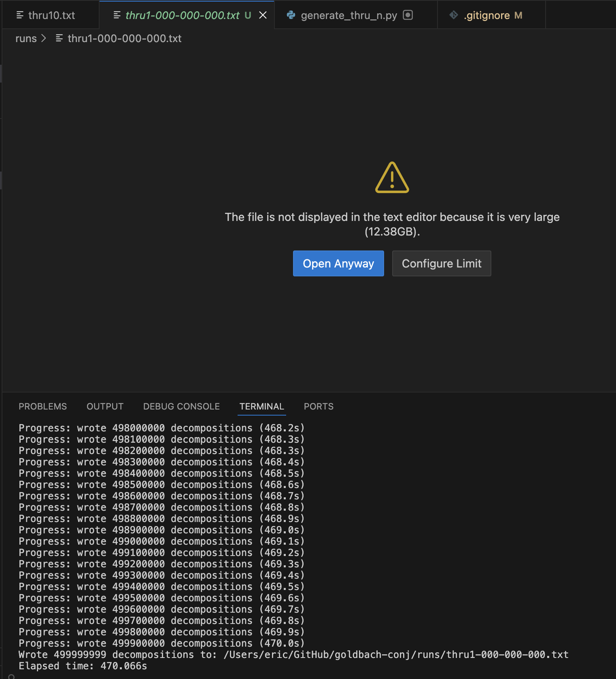
Task: Switch to the DEBUG CONSOLE panel
Action: point(181,406)
